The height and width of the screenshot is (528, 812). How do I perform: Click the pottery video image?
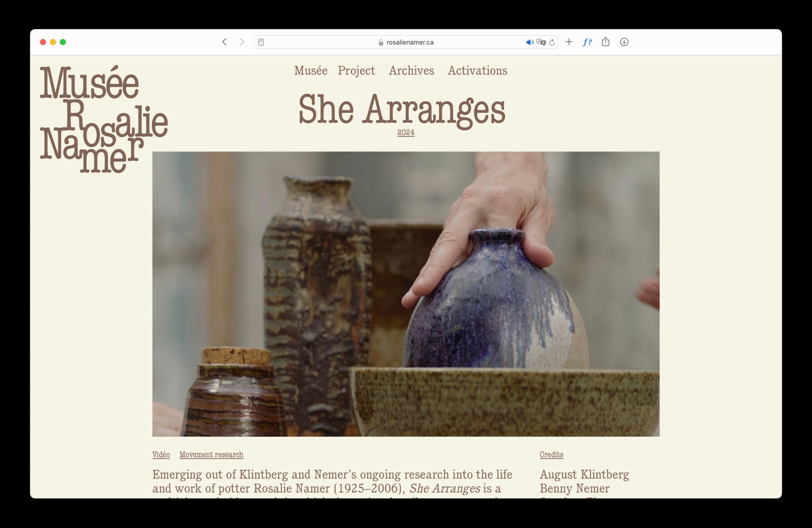[x=406, y=294]
